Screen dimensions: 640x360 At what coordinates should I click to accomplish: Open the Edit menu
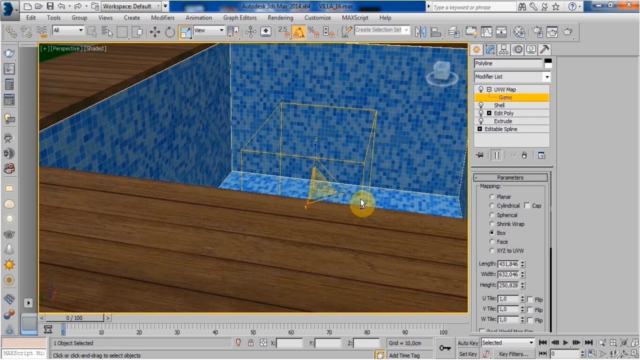coord(31,18)
